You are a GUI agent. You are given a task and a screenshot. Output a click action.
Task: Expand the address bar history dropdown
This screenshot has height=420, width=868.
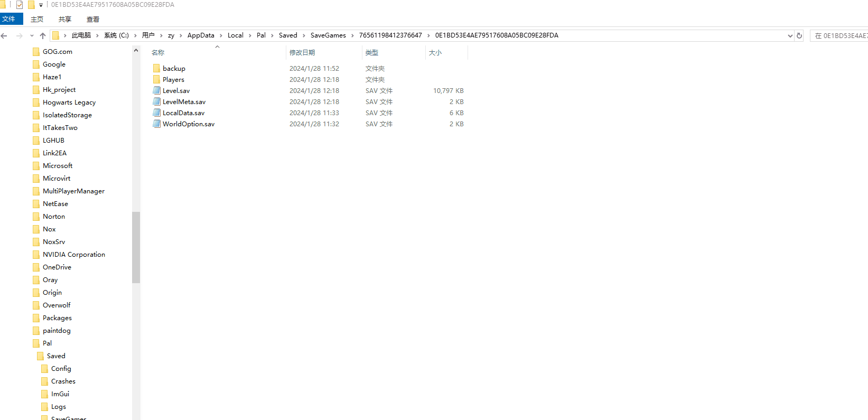pyautogui.click(x=790, y=36)
